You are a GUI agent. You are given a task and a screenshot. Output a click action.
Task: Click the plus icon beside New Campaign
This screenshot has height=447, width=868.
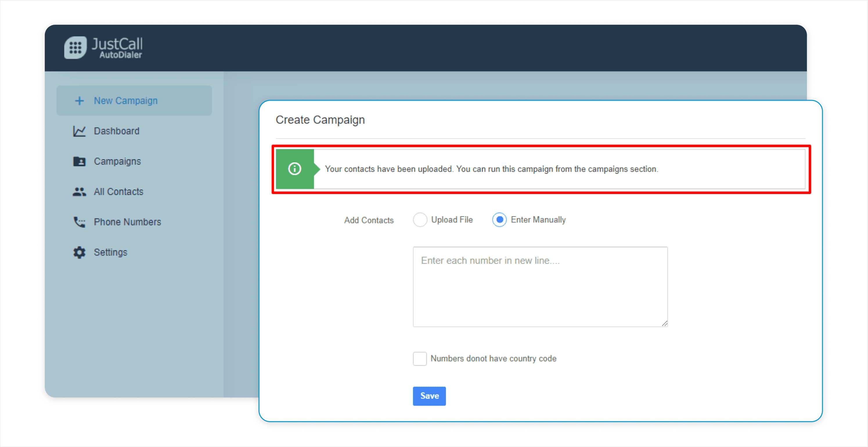point(79,101)
